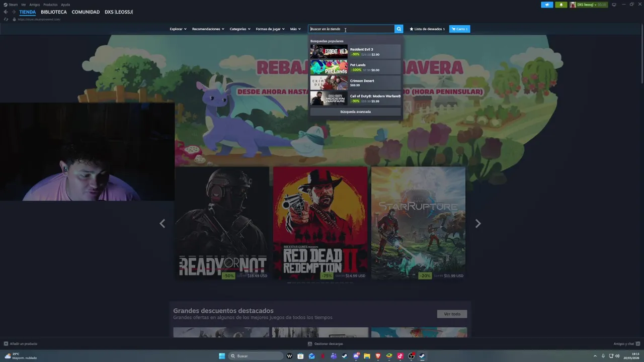Viewport: 644px width, 362px height.
Task: Open the StarRupture game card
Action: [x=418, y=223]
